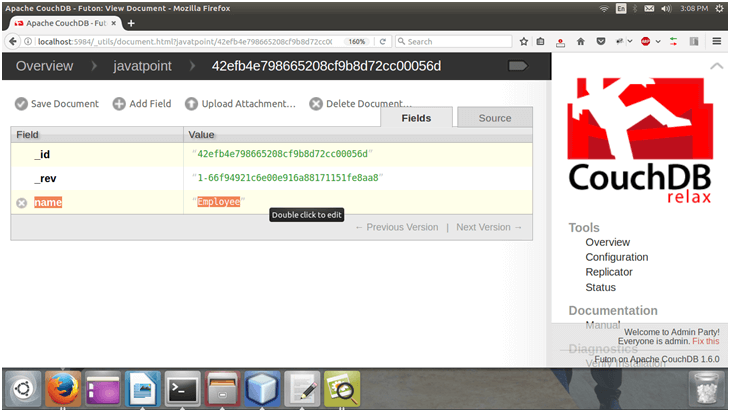Expand the dropdown beside the toolbar extension icon

[630, 41]
